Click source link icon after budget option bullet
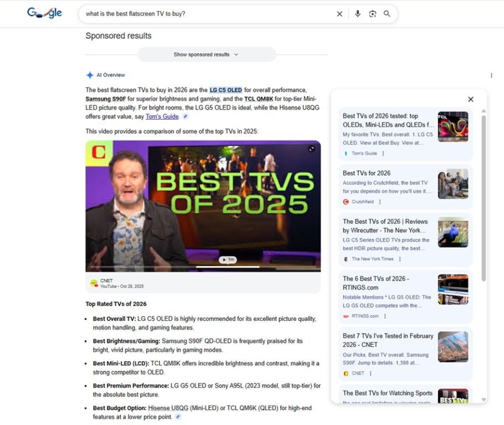 click(x=178, y=417)
